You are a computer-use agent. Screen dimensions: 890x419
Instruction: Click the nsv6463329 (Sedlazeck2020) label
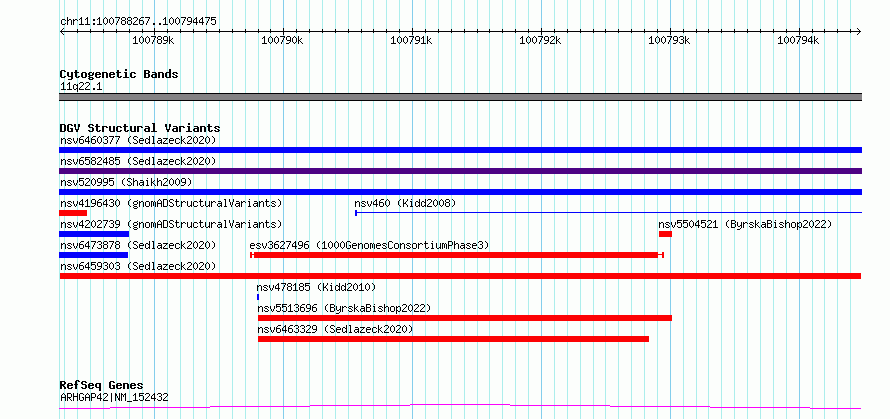click(335, 329)
